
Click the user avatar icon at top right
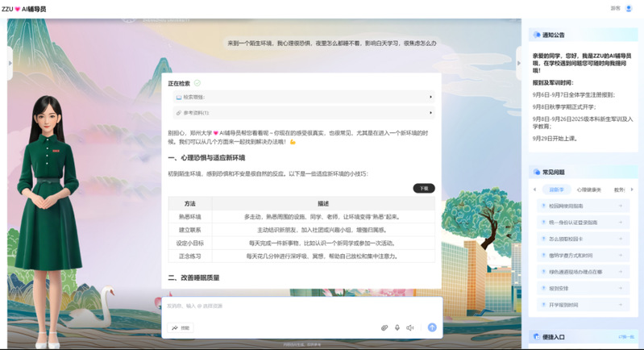click(629, 8)
